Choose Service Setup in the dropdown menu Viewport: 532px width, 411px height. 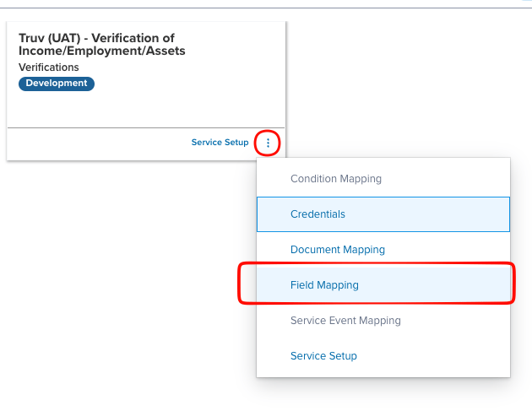point(383,356)
